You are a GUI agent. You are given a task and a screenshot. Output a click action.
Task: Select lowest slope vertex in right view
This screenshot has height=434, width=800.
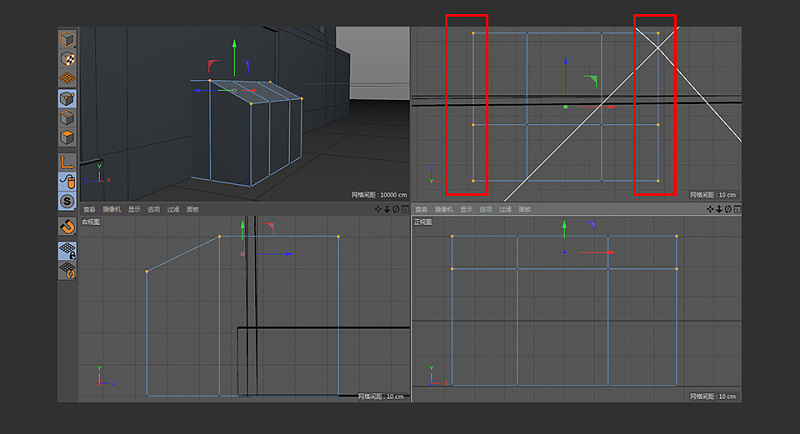click(x=147, y=271)
